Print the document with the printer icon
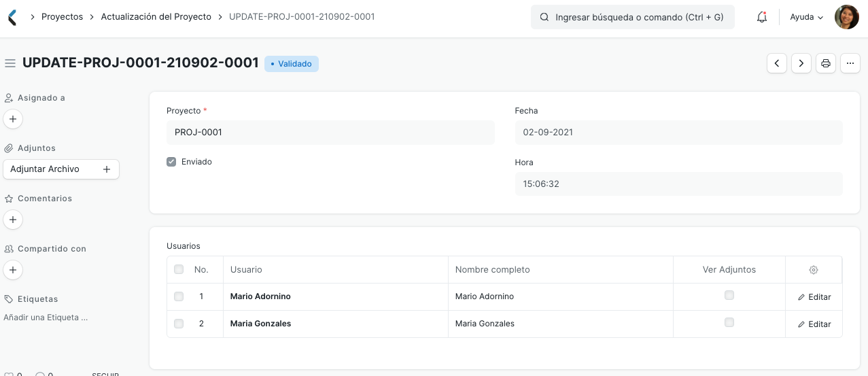 826,63
